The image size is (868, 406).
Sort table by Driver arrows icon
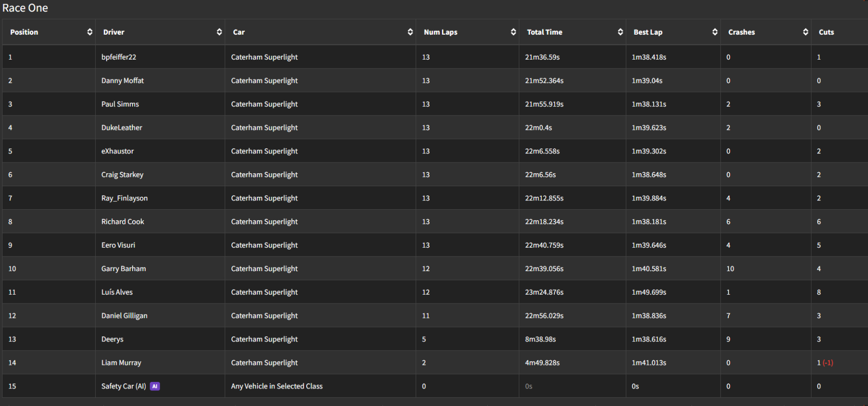pyautogui.click(x=219, y=32)
